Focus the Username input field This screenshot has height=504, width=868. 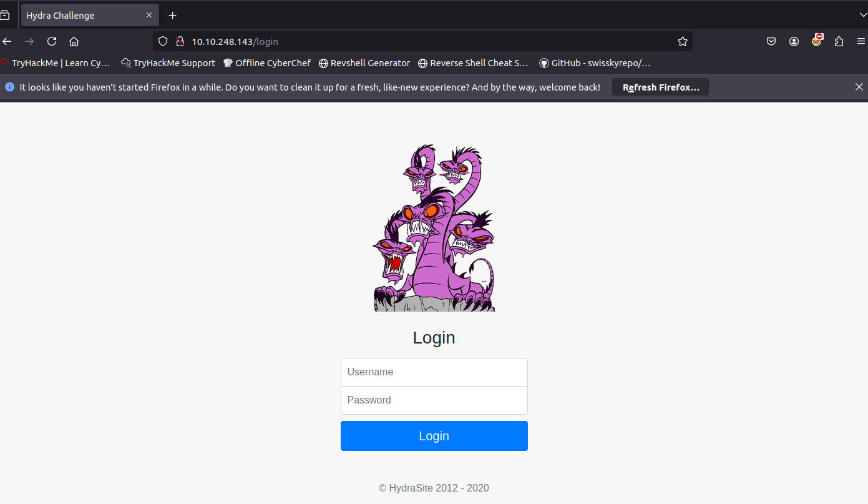coord(434,372)
